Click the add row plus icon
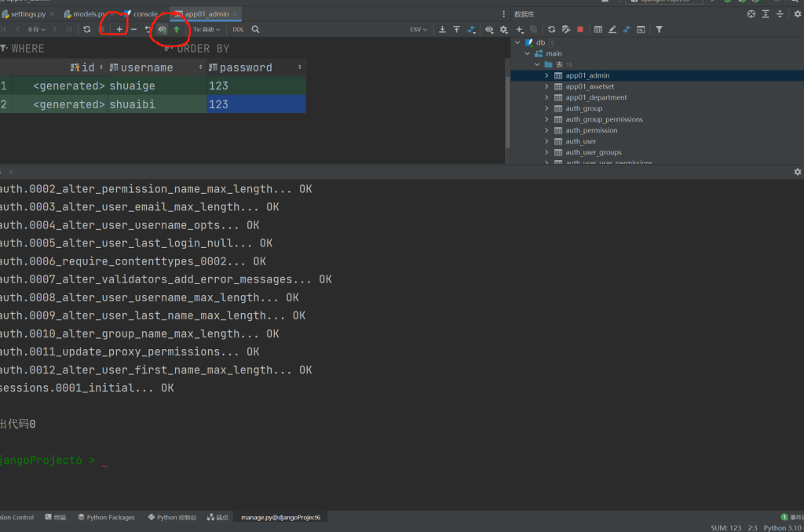 click(119, 29)
